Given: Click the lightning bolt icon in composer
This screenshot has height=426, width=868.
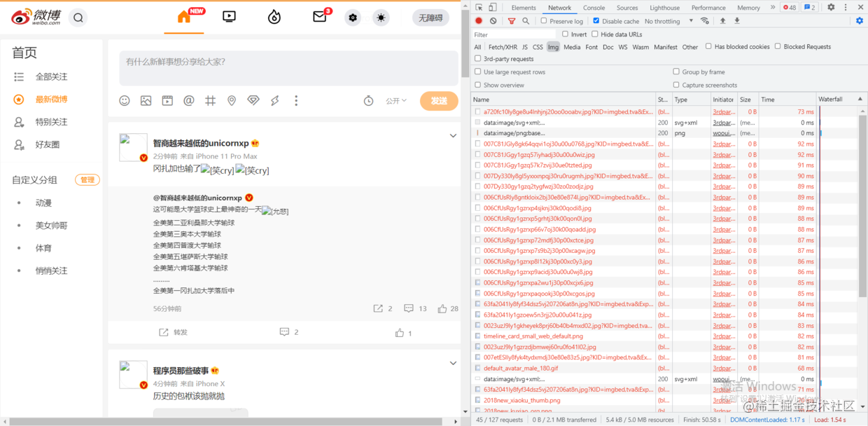Looking at the screenshot, I should (274, 101).
